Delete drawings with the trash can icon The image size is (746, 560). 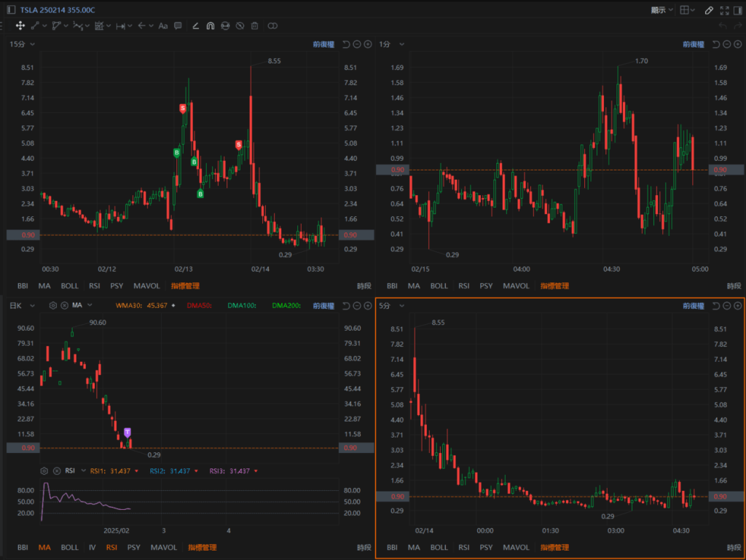click(x=254, y=25)
